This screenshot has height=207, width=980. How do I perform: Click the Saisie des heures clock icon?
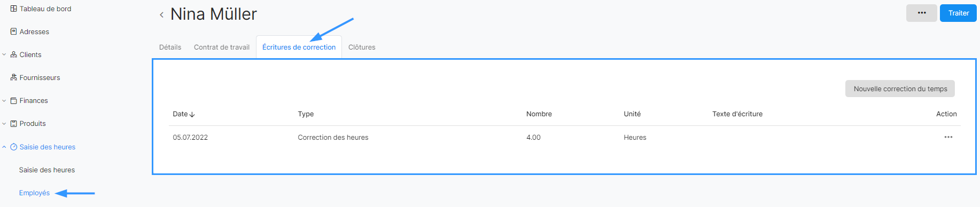pyautogui.click(x=14, y=147)
